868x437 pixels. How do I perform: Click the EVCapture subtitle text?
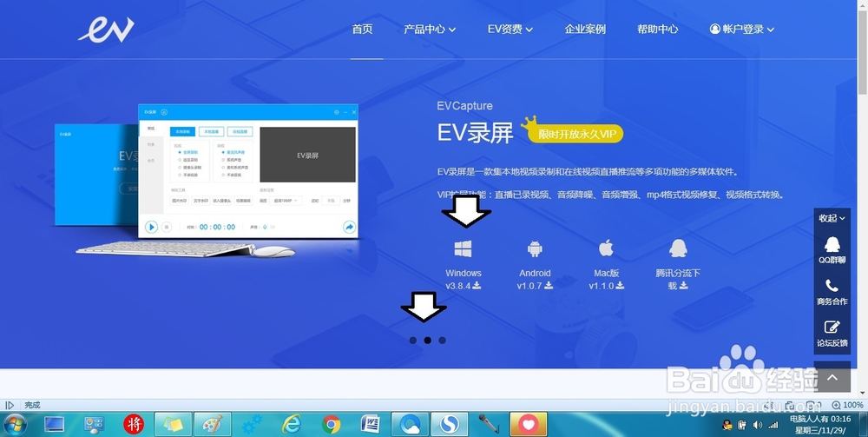click(464, 106)
